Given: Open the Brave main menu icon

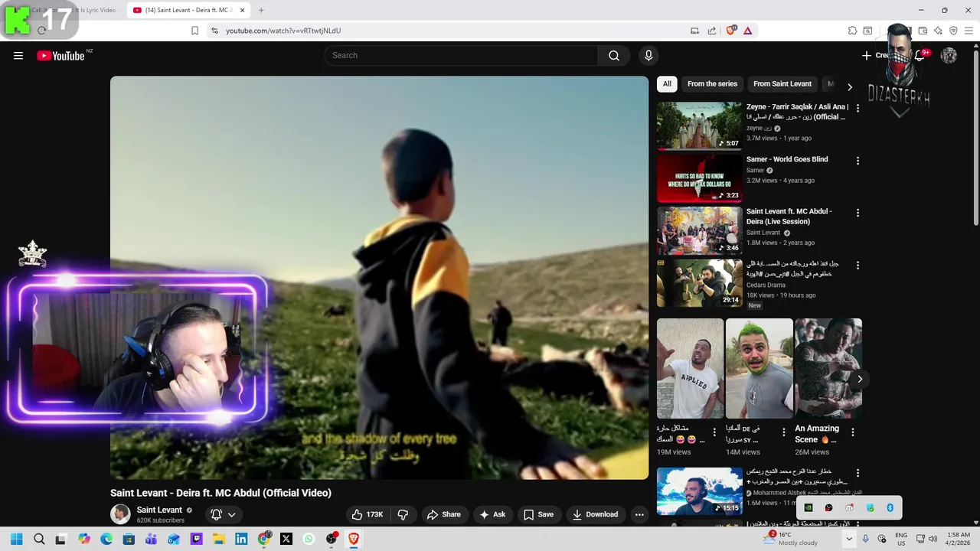Looking at the screenshot, I should tap(969, 31).
